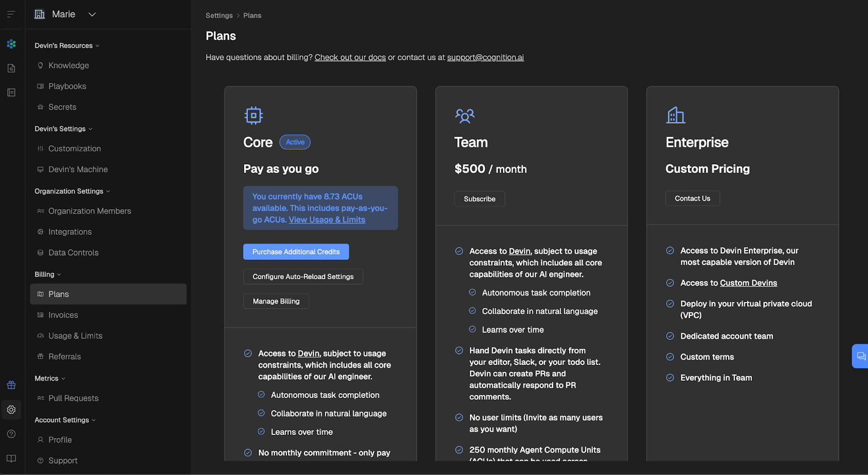Follow the View Usage & Limits link
This screenshot has height=475, width=868.
click(x=327, y=220)
